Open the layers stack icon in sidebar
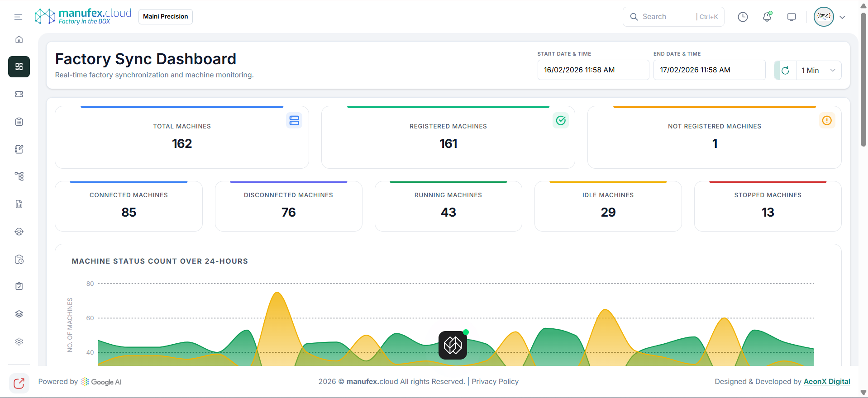Viewport: 868px width, 398px height. click(19, 314)
